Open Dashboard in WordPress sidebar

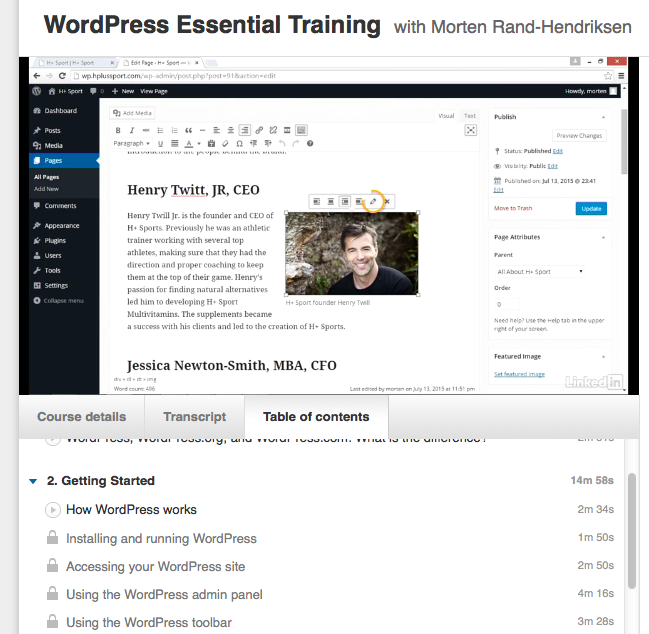[61, 111]
